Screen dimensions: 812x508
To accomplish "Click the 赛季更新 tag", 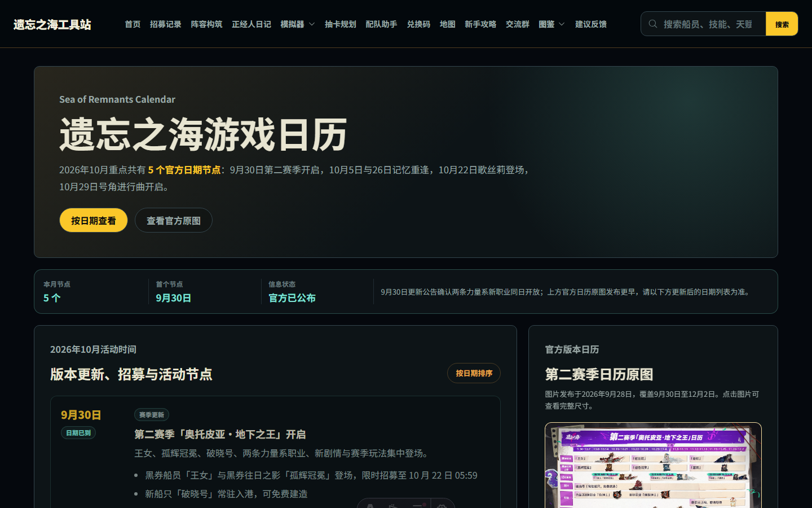I will pos(152,415).
